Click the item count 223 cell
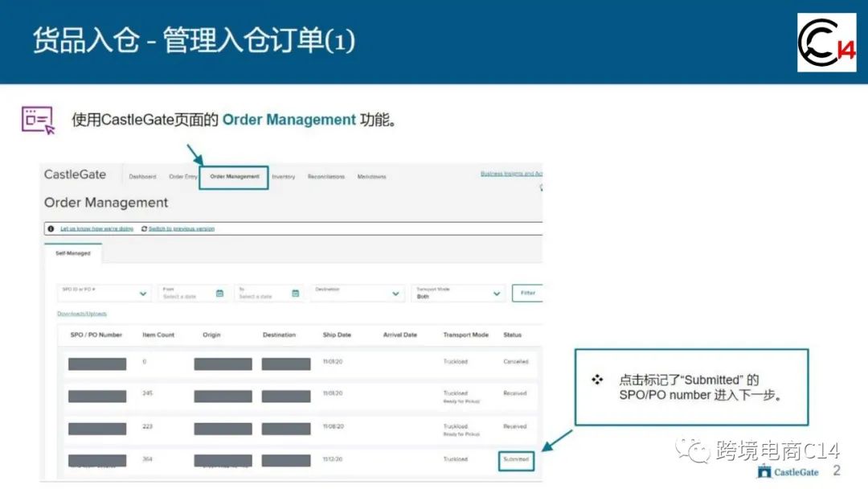The width and height of the screenshot is (868, 489). tap(147, 426)
